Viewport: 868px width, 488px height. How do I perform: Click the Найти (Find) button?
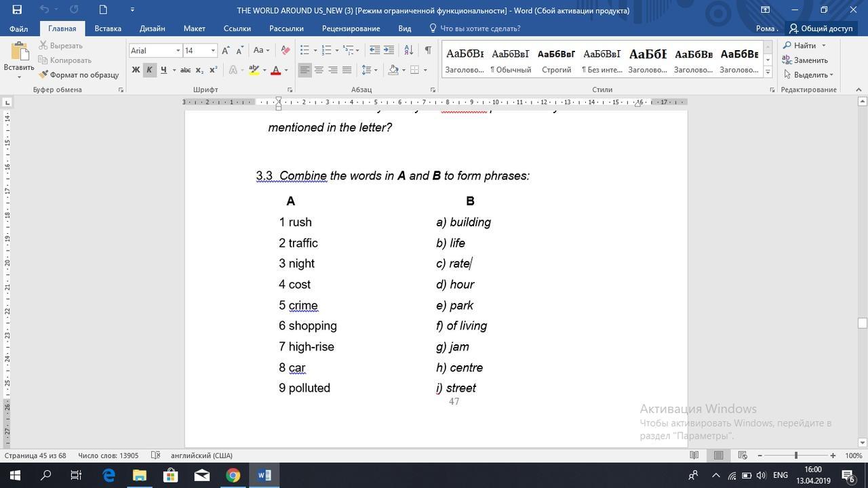(804, 45)
